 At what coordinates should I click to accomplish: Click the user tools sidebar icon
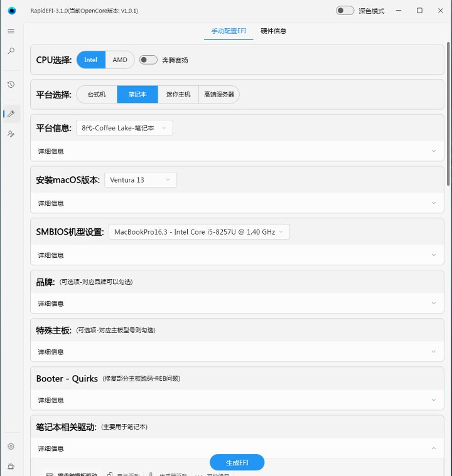[11, 134]
